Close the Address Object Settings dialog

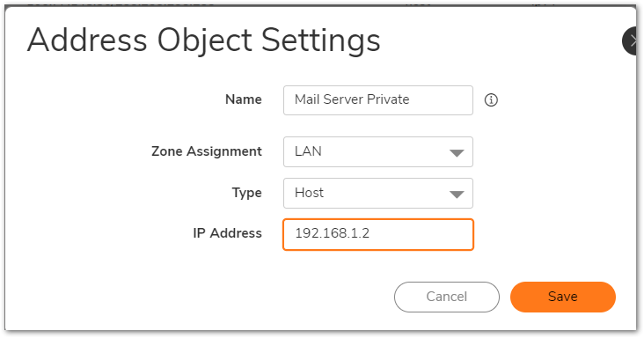pos(630,40)
